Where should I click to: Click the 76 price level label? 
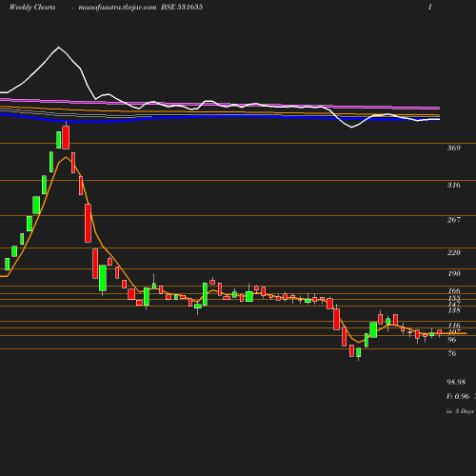[452, 353]
